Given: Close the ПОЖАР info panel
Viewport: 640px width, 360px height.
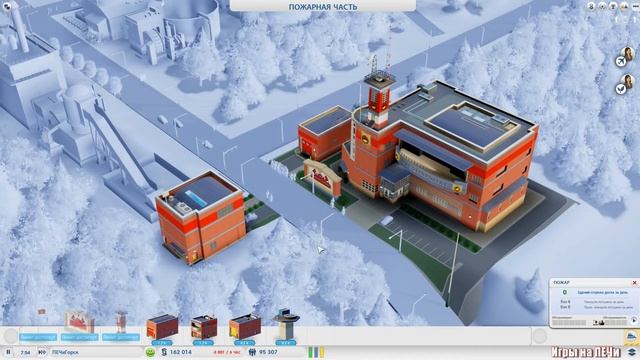Looking at the screenshot, I should [x=634, y=282].
